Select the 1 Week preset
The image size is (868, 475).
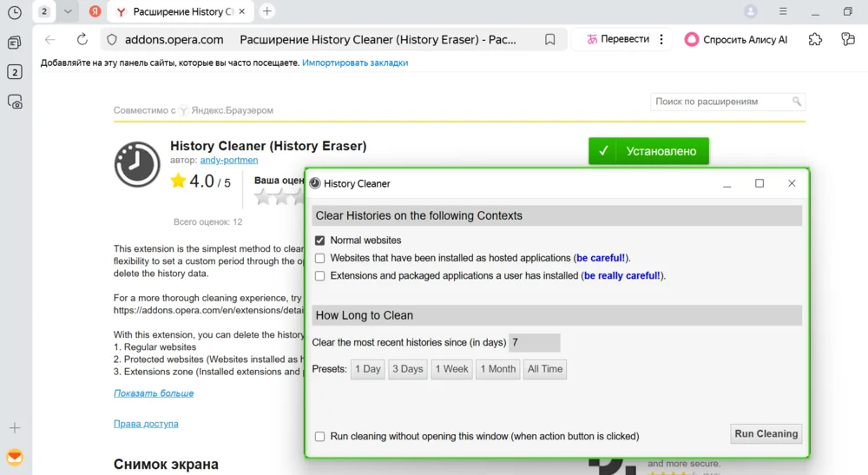tap(451, 369)
